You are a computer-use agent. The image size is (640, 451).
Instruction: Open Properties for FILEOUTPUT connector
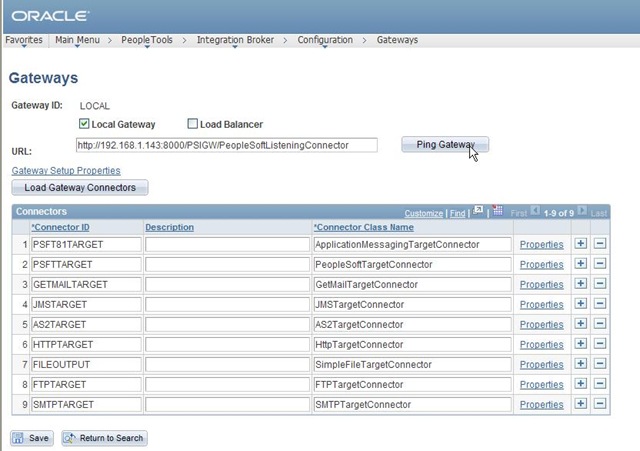(x=541, y=364)
